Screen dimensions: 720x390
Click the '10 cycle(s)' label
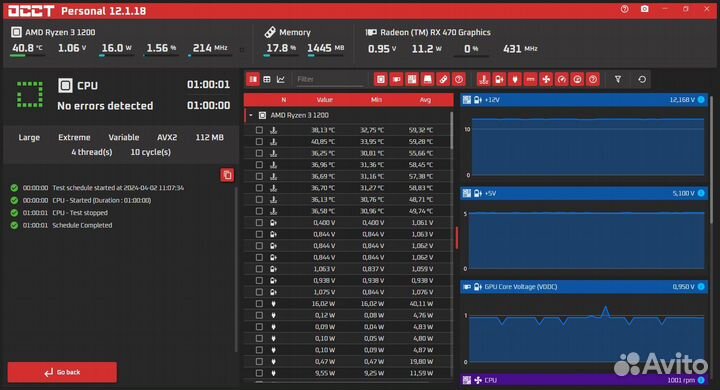pos(150,152)
